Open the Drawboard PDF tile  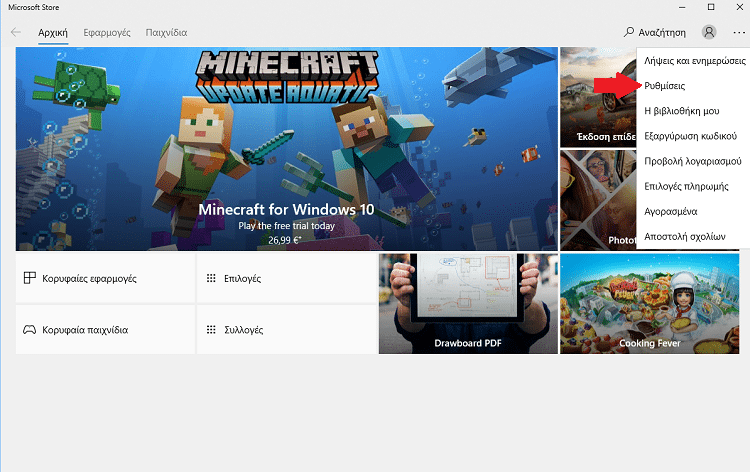pos(468,304)
